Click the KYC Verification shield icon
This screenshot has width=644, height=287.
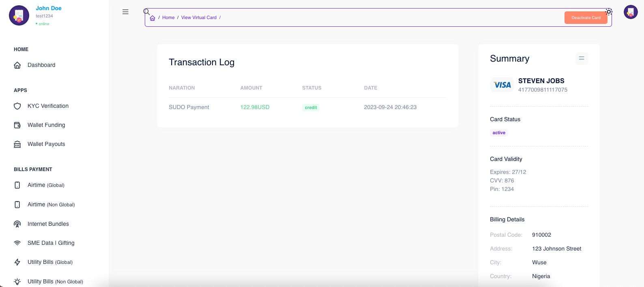[x=17, y=106]
